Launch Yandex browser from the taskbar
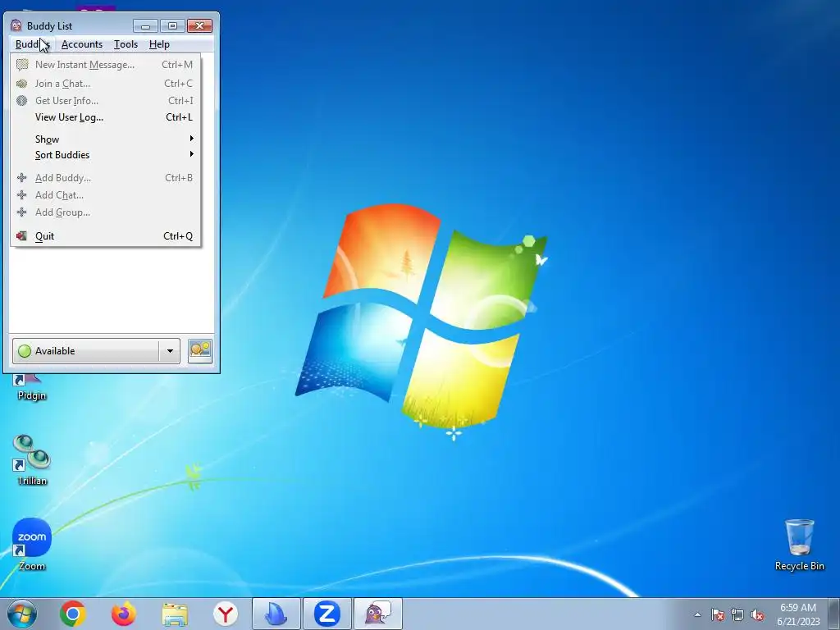The width and height of the screenshot is (840, 630). coord(226,614)
